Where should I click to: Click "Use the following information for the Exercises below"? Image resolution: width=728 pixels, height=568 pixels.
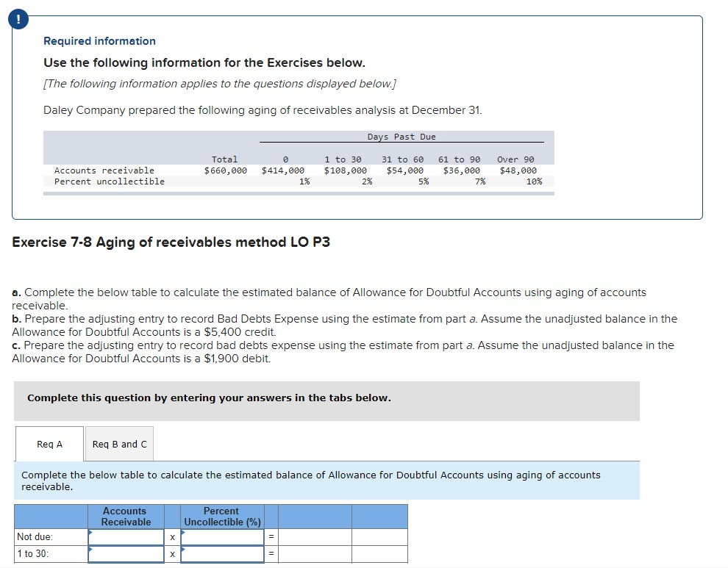(204, 62)
